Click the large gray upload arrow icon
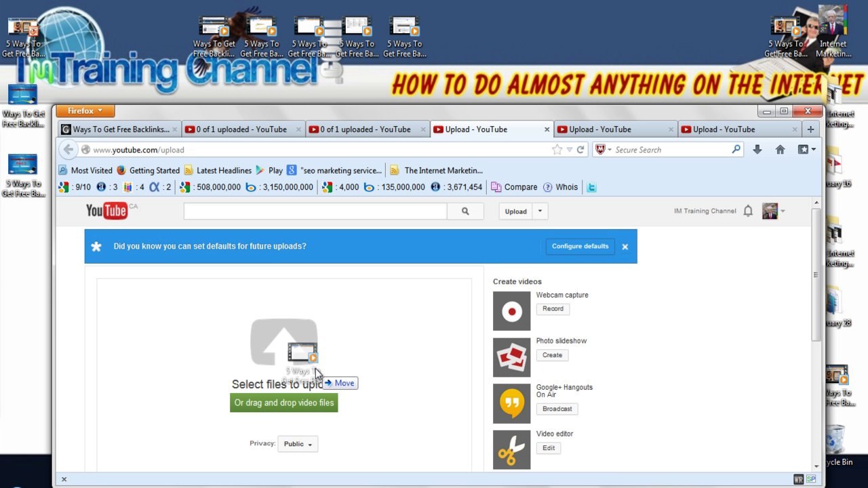Image resolution: width=868 pixels, height=488 pixels. click(x=283, y=342)
